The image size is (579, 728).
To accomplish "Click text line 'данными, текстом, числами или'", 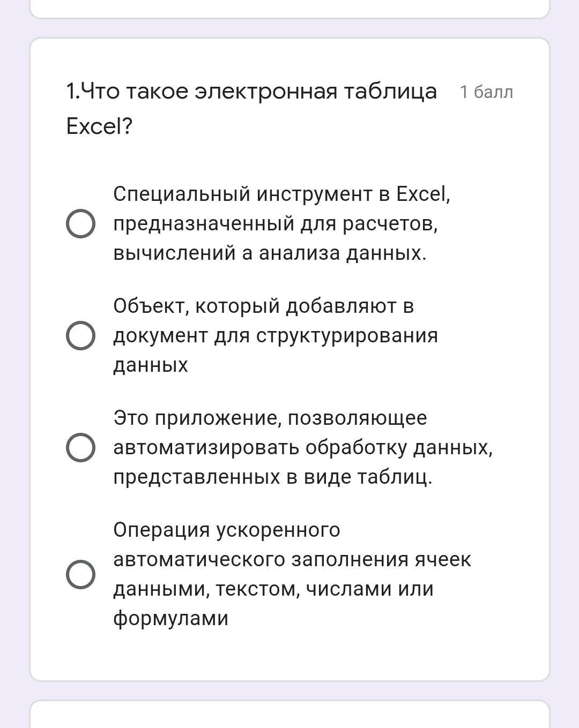I will [x=273, y=589].
